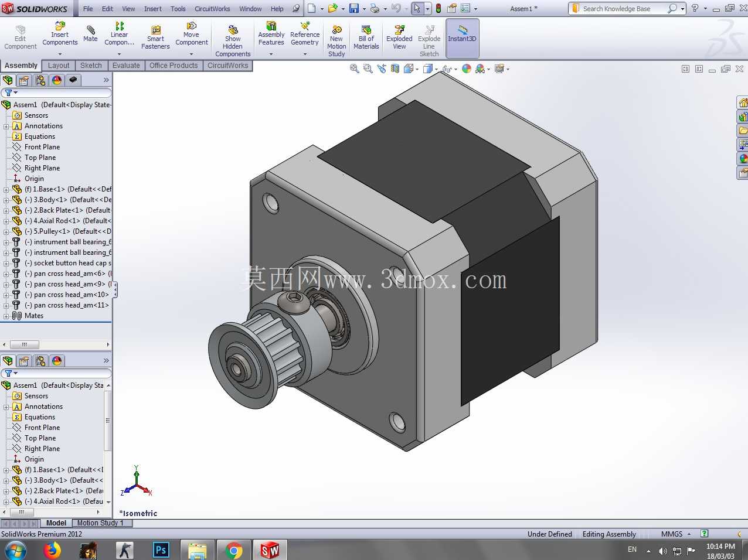Expand the Mates folder
This screenshot has height=560, width=748.
tap(6, 316)
